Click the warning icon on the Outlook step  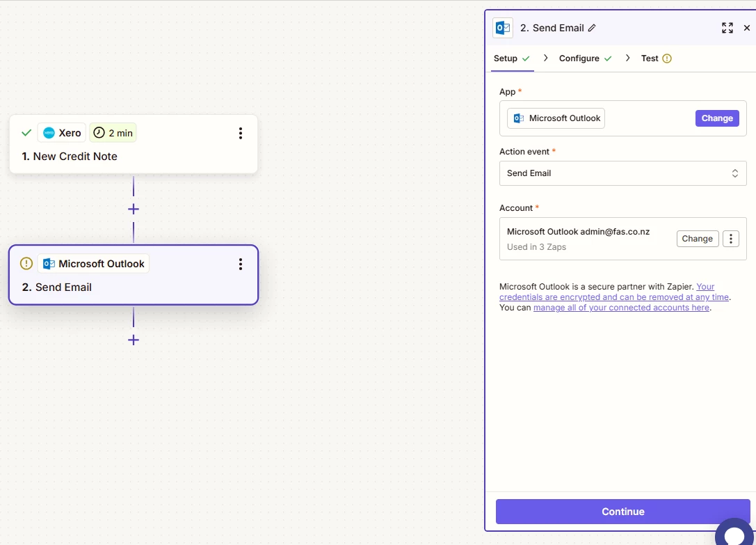coord(26,264)
